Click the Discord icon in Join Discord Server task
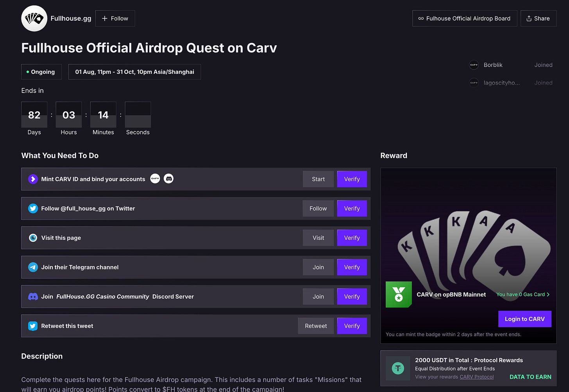Screen dimensions: 569x392 coord(33,297)
